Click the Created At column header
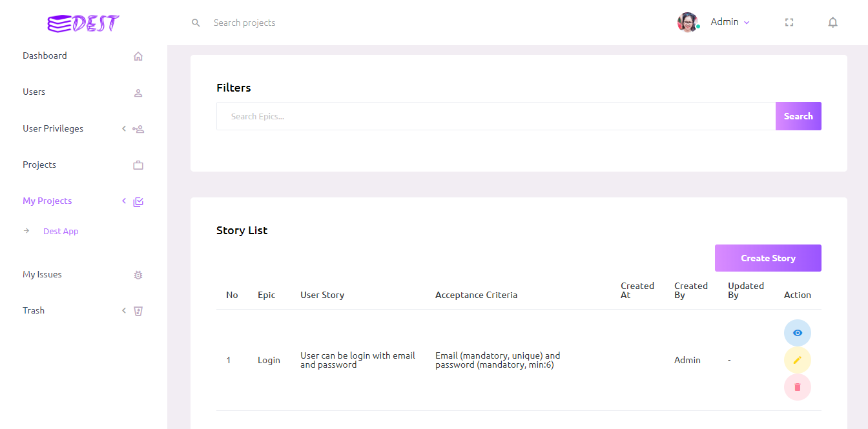Image resolution: width=868 pixels, height=429 pixels. tap(637, 290)
